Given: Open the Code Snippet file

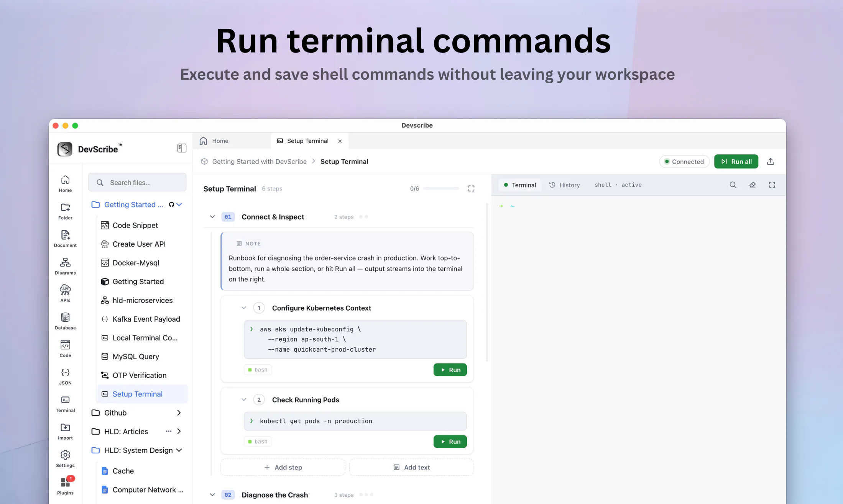Looking at the screenshot, I should tap(142, 225).
